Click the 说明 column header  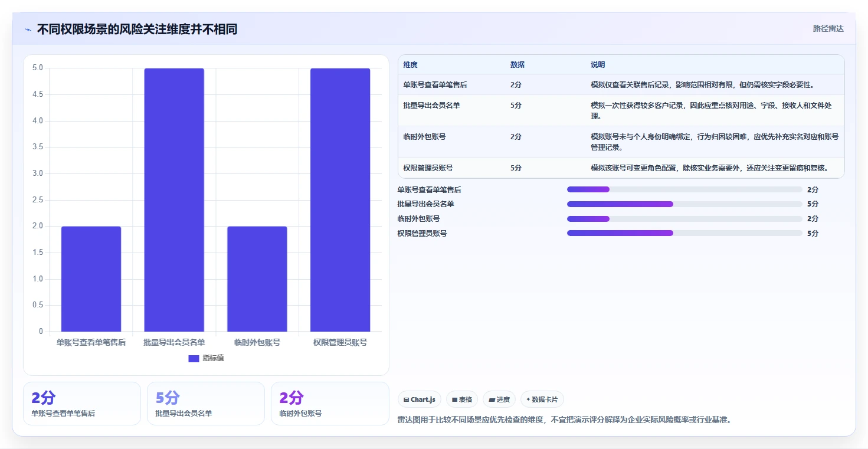point(598,65)
